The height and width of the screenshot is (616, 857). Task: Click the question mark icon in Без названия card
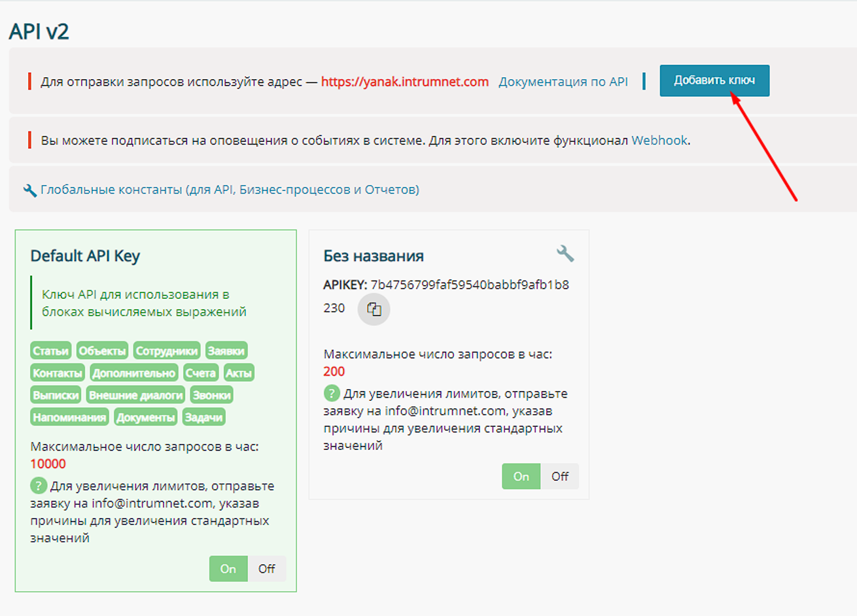pyautogui.click(x=332, y=394)
